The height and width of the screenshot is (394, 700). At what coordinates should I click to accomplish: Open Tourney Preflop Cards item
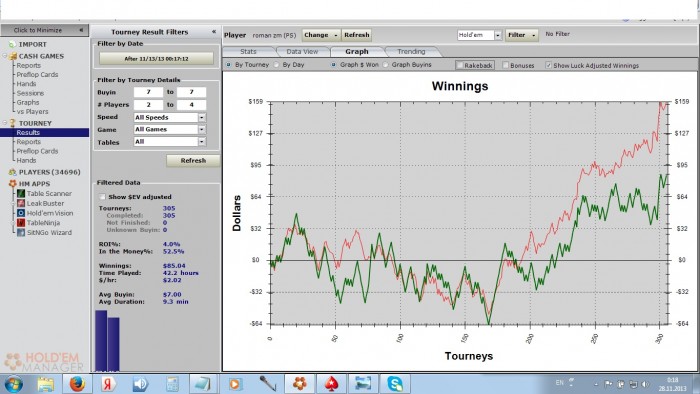point(38,151)
